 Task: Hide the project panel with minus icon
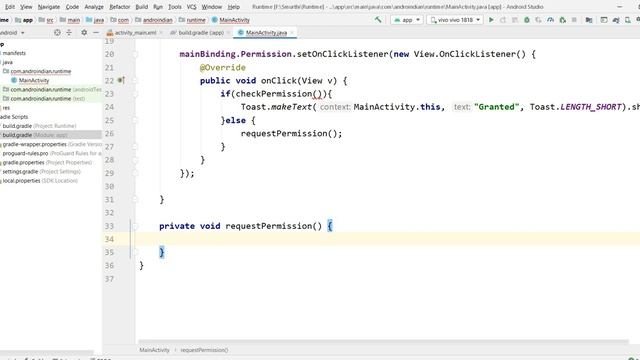pos(96,32)
